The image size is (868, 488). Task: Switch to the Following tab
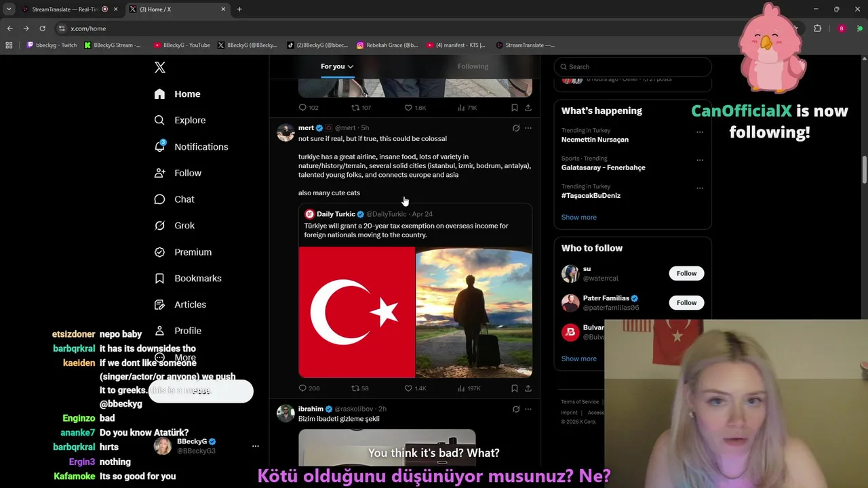(473, 66)
